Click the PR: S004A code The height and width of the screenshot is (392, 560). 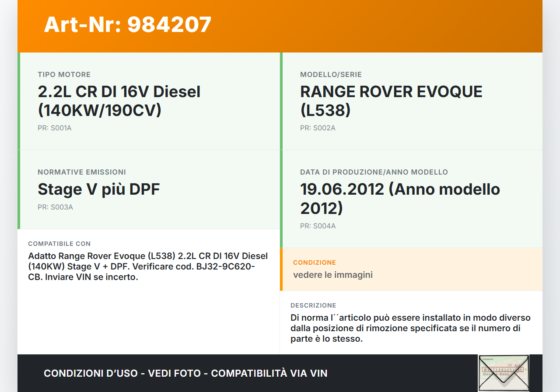tap(318, 226)
